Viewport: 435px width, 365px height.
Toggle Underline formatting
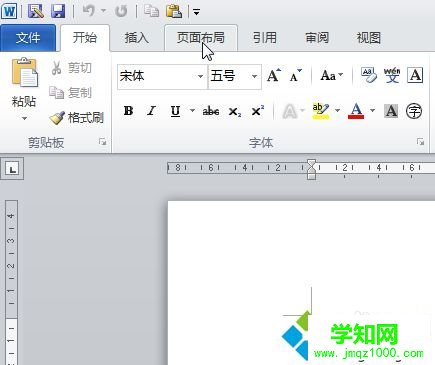[x=175, y=111]
